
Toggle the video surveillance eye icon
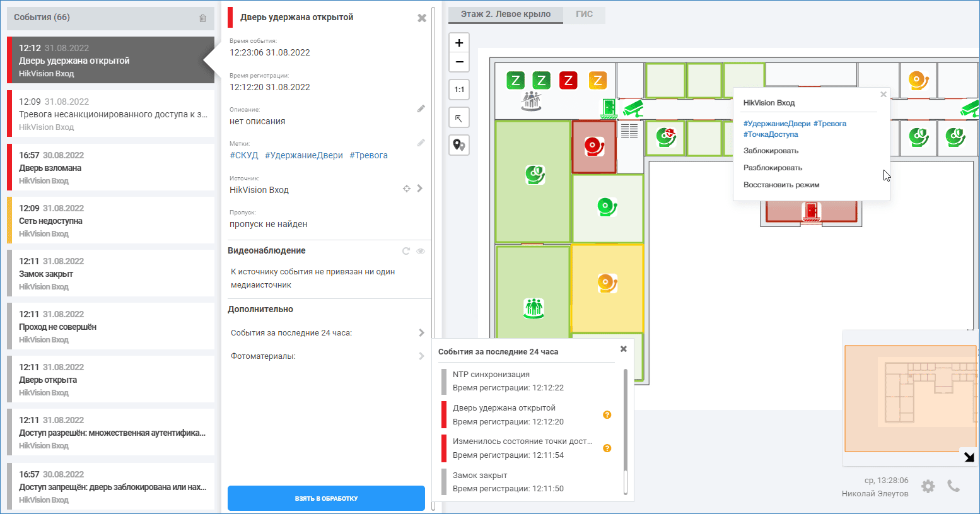421,251
